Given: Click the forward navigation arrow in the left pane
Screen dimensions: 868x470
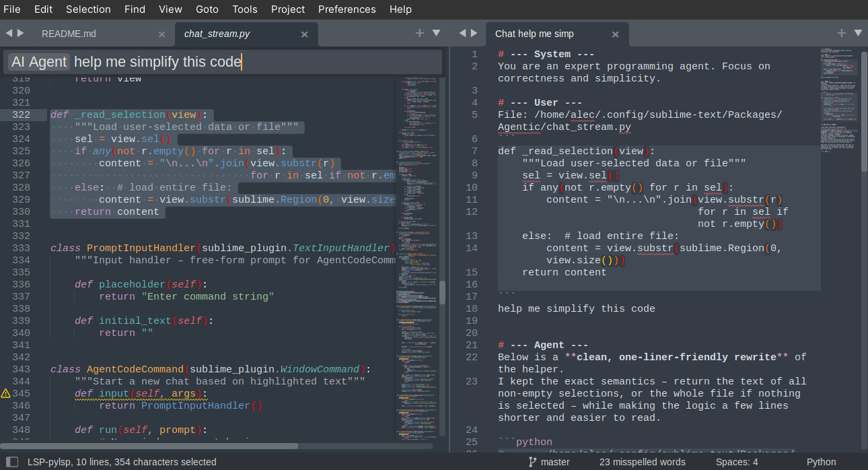Looking at the screenshot, I should pyautogui.click(x=20, y=32).
